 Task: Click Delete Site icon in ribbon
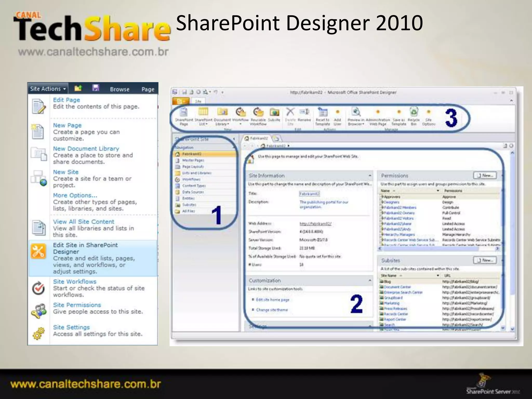[290, 112]
